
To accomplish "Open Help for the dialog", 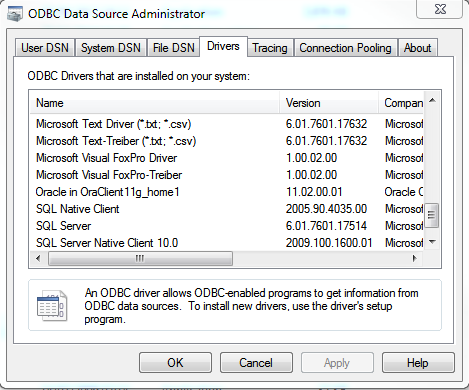I will (418, 363).
